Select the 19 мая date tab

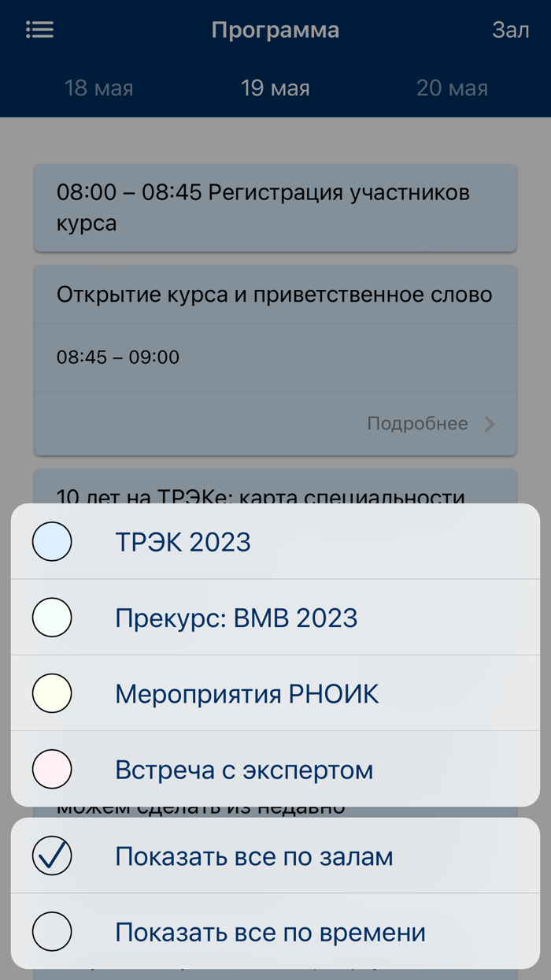click(x=275, y=88)
